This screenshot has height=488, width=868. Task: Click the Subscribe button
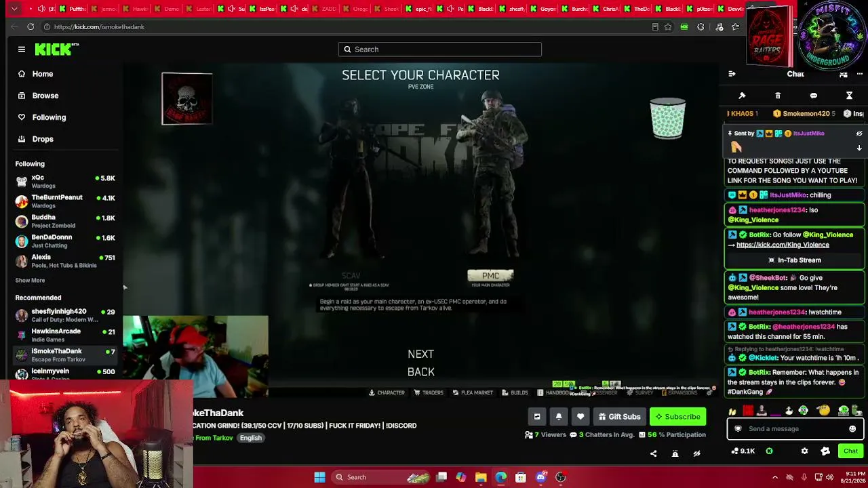tap(677, 417)
